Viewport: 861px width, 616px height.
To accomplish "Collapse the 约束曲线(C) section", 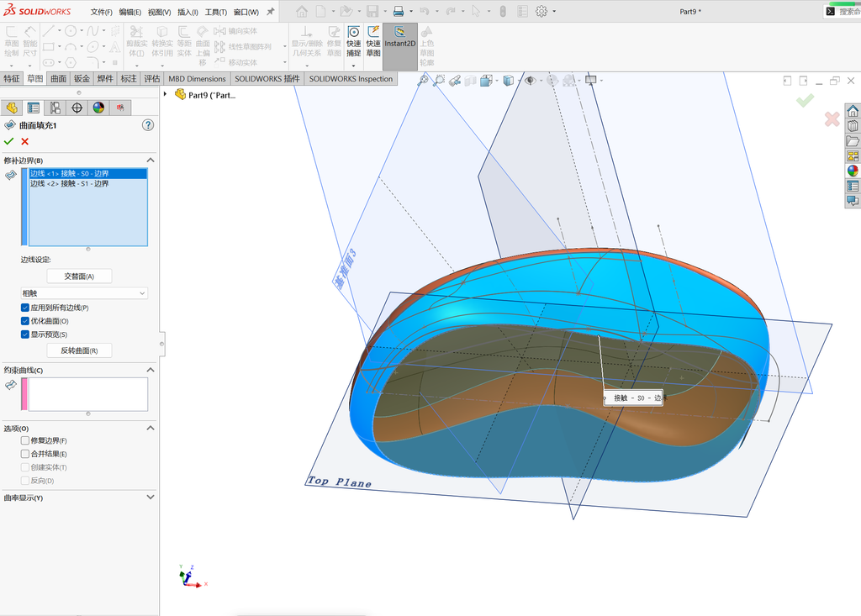I will [x=151, y=370].
